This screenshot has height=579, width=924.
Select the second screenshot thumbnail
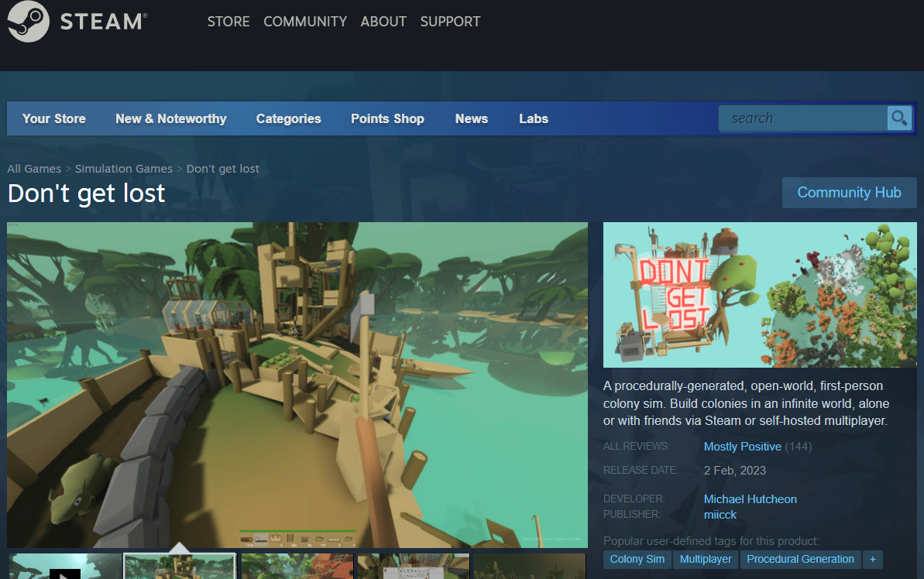(180, 567)
